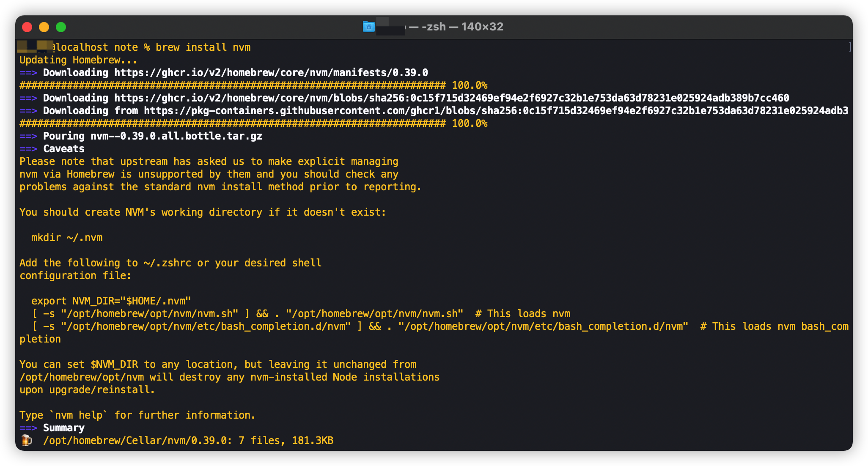The width and height of the screenshot is (868, 466).
Task: Click the ghcr.io manifests/0.39.0 download URL
Action: [x=271, y=73]
